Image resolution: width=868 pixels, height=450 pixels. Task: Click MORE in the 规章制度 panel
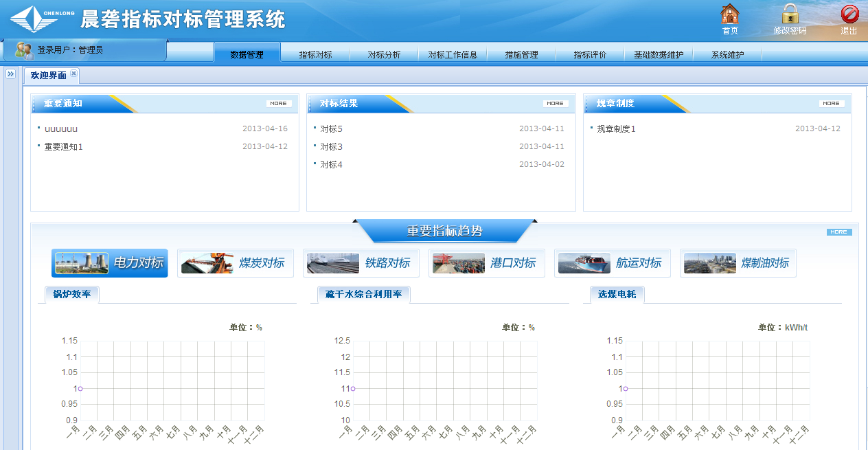(831, 104)
